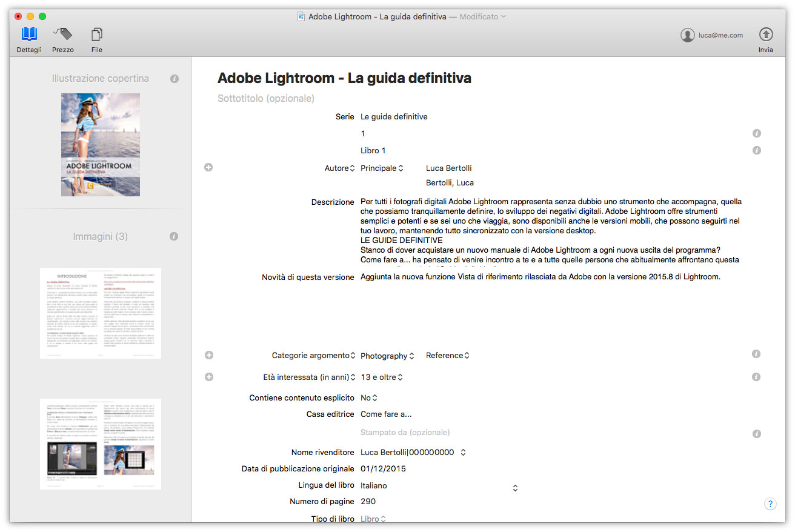This screenshot has width=795, height=532.
Task: Click info icon on Libro 1 row
Action: (756, 150)
